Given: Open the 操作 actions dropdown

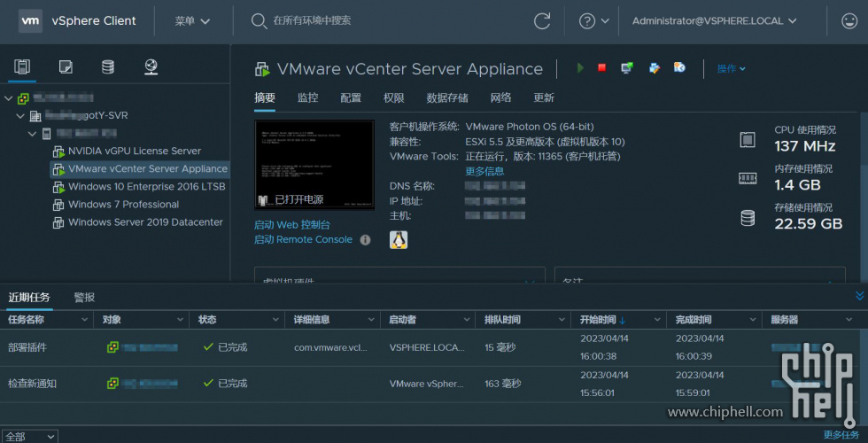Looking at the screenshot, I should tap(732, 69).
